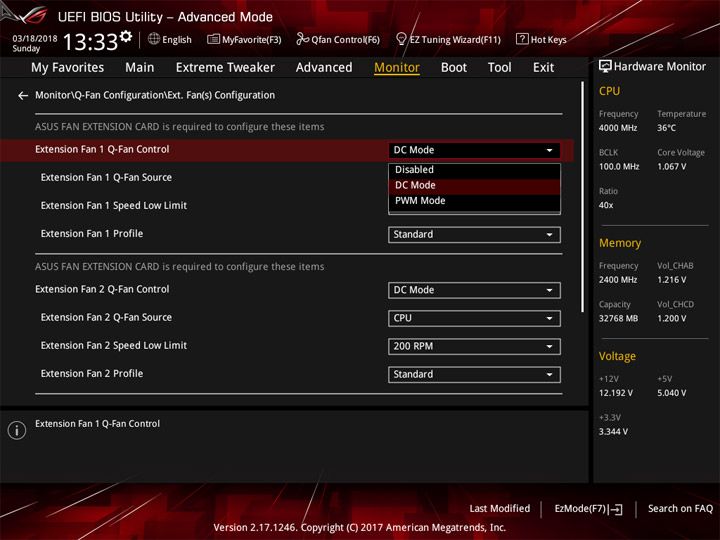Click the Hardware Monitor screen icon

[605, 67]
